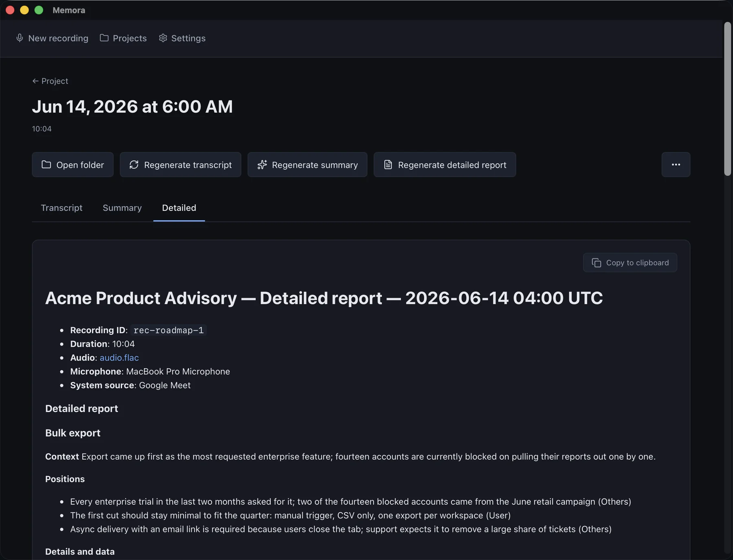
Task: Select the Detailed tab
Action: 179,208
